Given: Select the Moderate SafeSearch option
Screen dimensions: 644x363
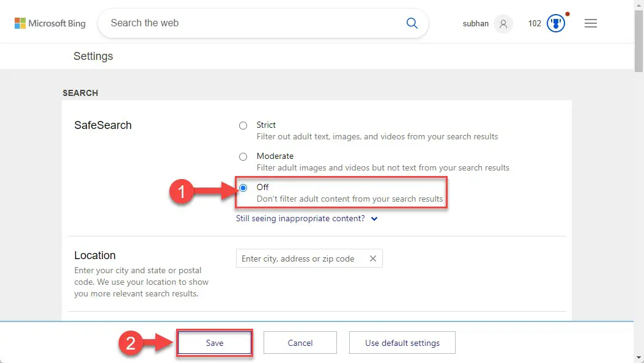Looking at the screenshot, I should pyautogui.click(x=243, y=156).
